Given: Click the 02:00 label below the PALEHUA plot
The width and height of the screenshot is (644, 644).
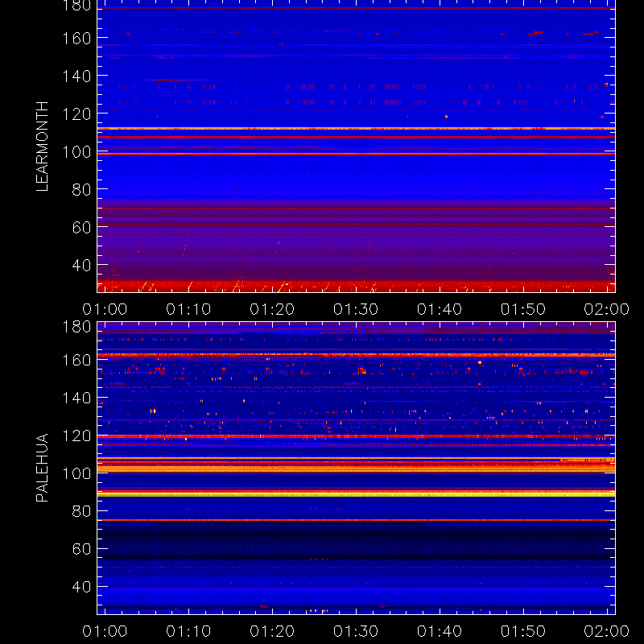Looking at the screenshot, I should point(607,631).
